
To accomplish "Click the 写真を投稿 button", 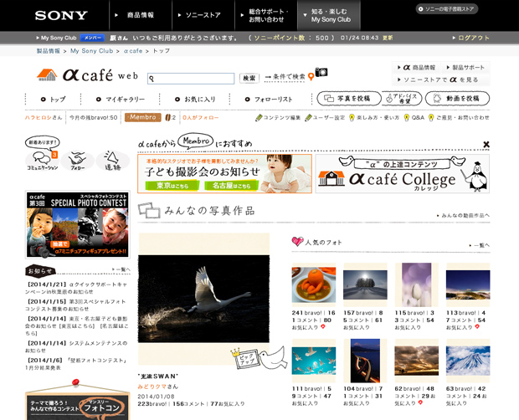I will click(x=348, y=99).
